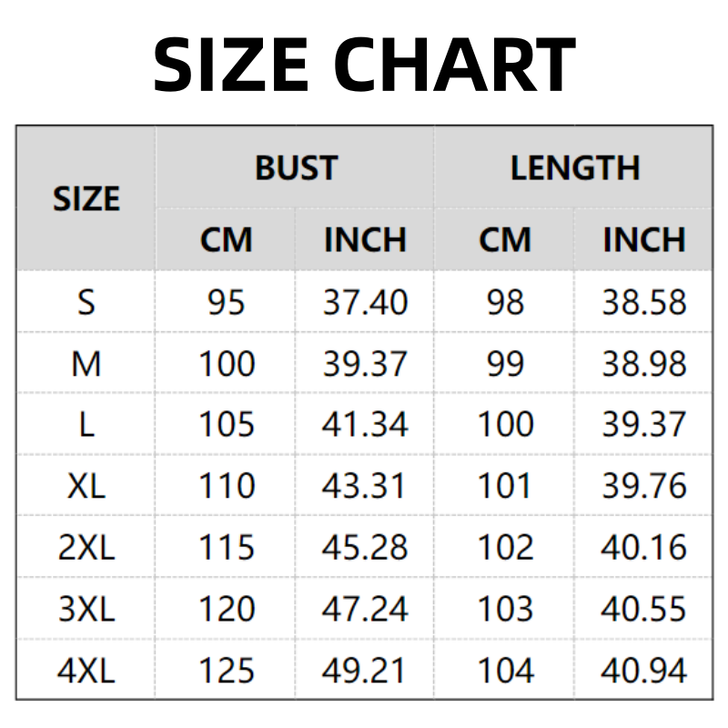The height and width of the screenshot is (728, 728).
Task: Choose the 2XL size row label
Action: tap(86, 548)
